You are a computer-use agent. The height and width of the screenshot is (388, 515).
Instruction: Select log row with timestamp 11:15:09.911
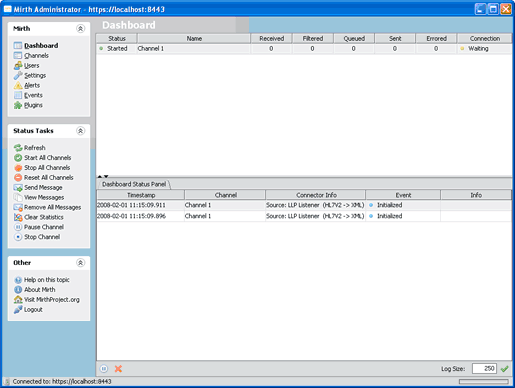coord(304,205)
